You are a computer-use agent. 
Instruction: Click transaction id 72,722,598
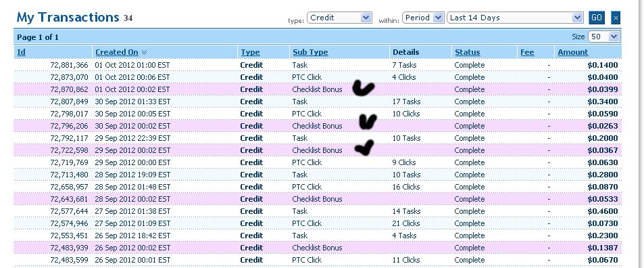coord(69,150)
